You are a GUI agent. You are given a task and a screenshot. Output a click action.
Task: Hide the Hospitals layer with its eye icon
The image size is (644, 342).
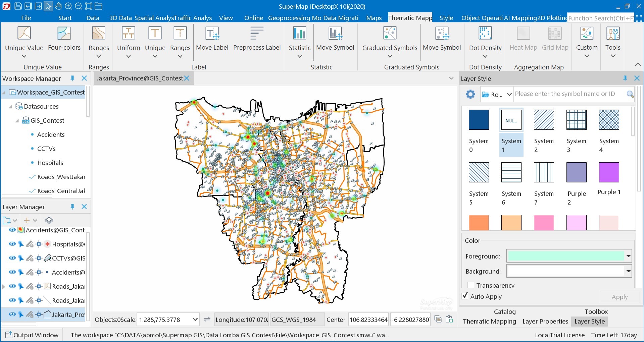point(12,244)
